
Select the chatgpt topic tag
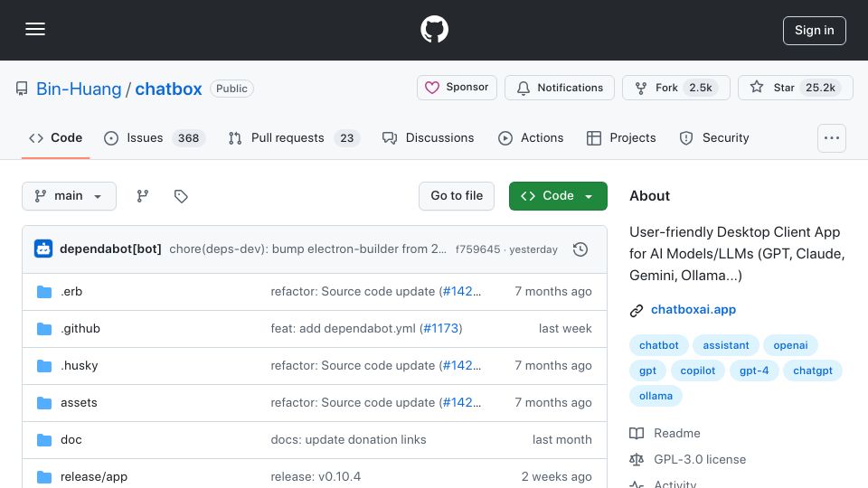(813, 371)
